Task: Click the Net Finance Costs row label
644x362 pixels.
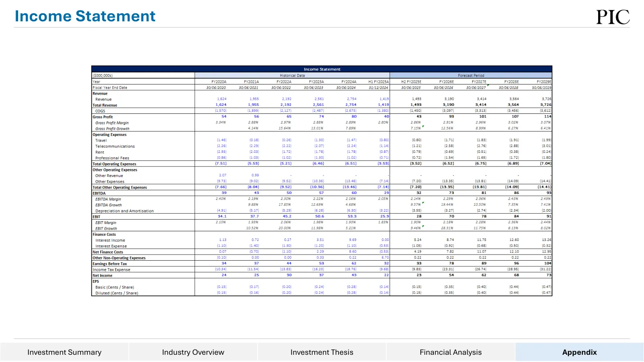Action: pyautogui.click(x=108, y=252)
